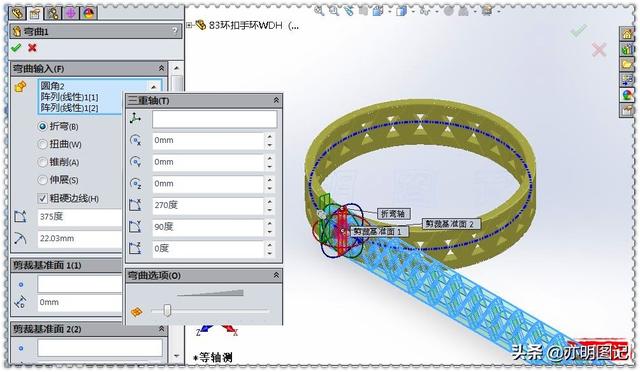
Task: Increase the Y rotation origin value
Action: click(x=269, y=158)
